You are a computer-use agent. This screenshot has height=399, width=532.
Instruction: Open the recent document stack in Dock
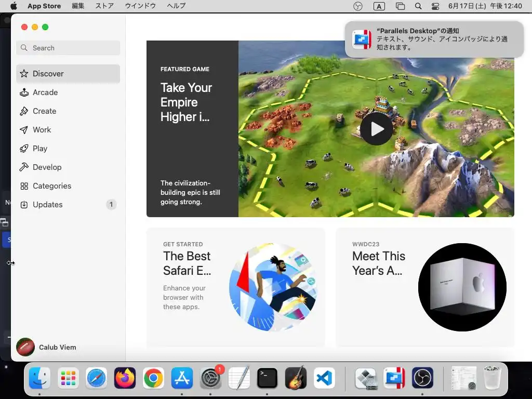tap(463, 378)
